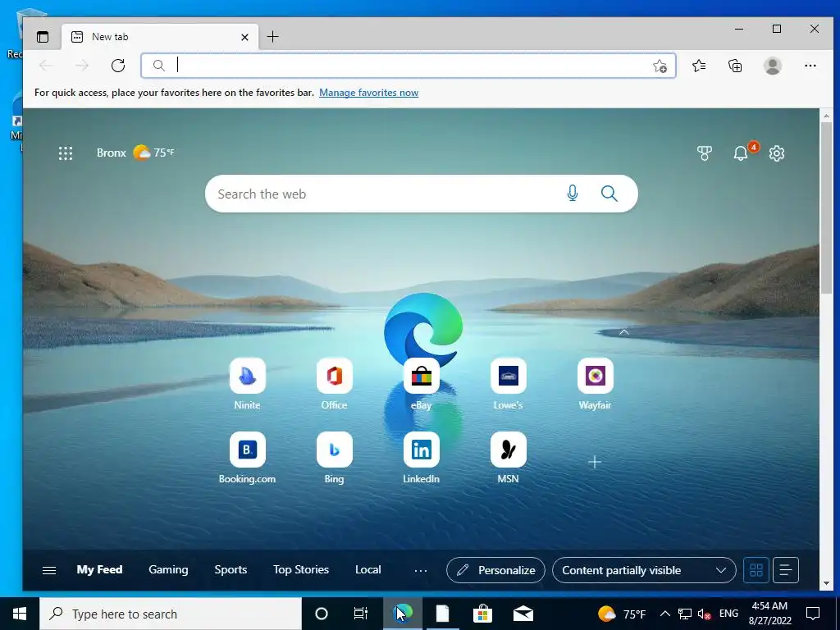The height and width of the screenshot is (630, 840).
Task: Open the Action Center notifications
Action: pyautogui.click(x=813, y=614)
